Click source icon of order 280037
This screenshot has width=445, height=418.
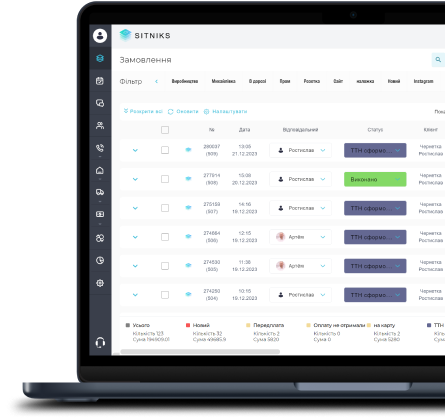pos(188,150)
